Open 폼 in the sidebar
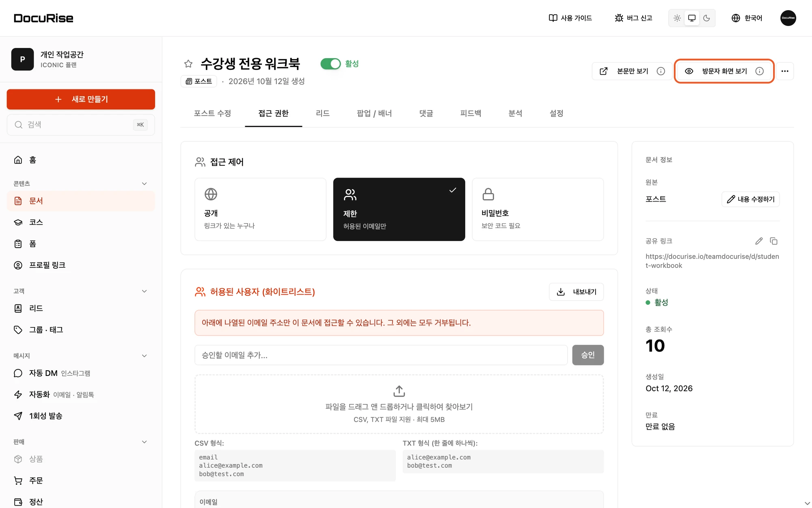Viewport: 812px width, 508px height. tap(81, 243)
